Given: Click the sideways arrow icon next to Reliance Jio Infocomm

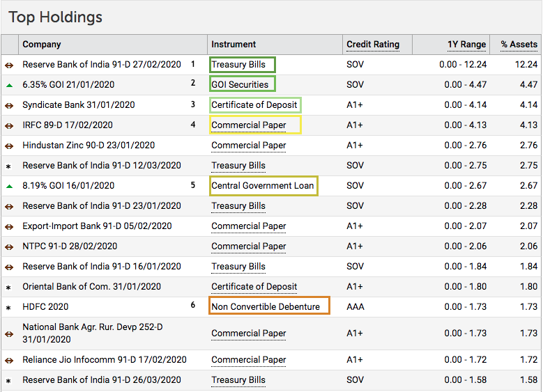Looking at the screenshot, I should coord(9,361).
